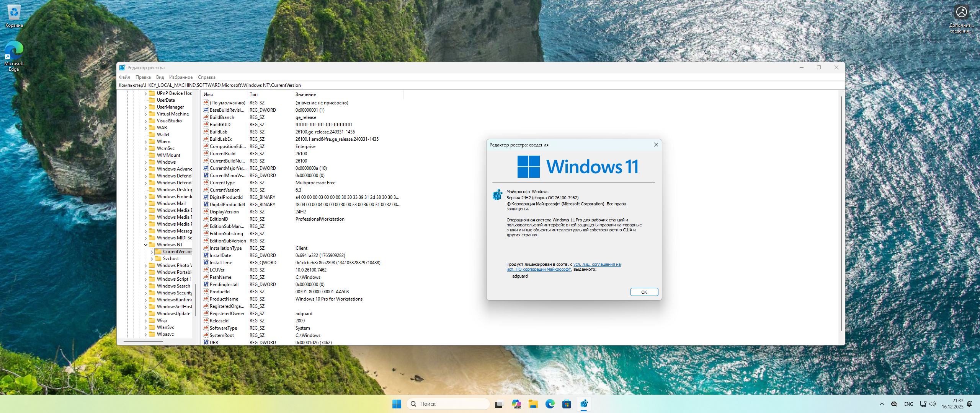980x413 pixels.
Task: Select the WindowsUpdate folder in tree
Action: click(x=173, y=314)
